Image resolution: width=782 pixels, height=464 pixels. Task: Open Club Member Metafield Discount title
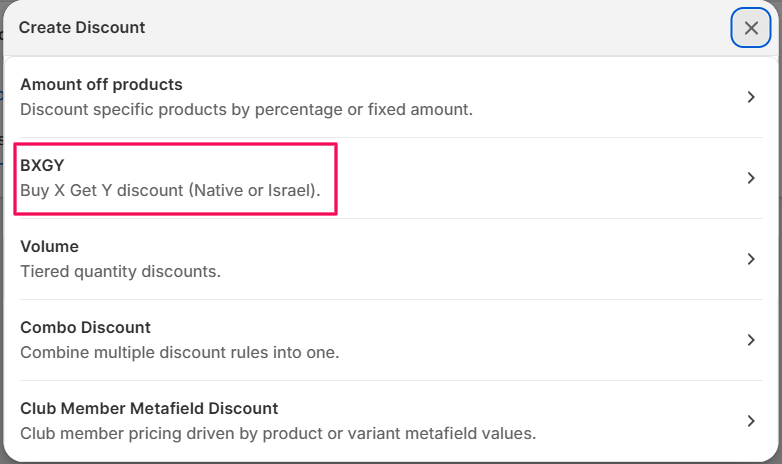pyautogui.click(x=149, y=409)
